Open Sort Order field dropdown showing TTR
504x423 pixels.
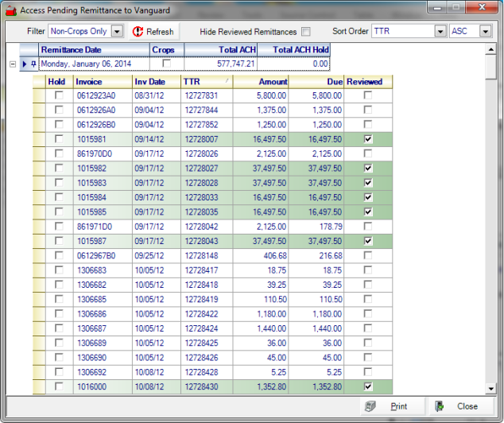pyautogui.click(x=440, y=32)
